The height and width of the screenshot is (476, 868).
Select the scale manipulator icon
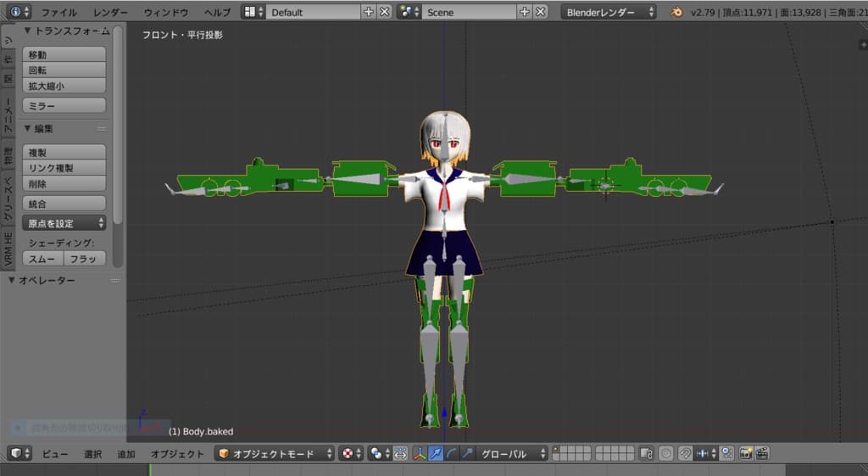(467, 454)
